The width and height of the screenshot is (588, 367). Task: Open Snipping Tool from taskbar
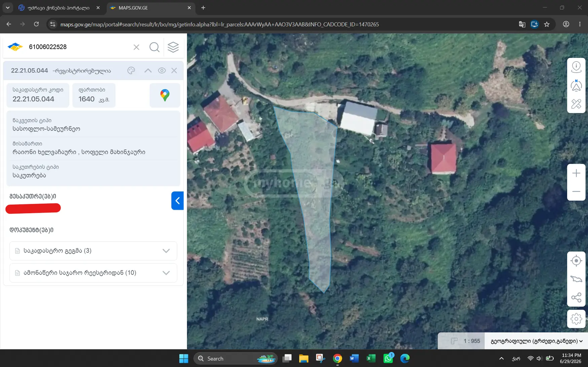tap(321, 359)
